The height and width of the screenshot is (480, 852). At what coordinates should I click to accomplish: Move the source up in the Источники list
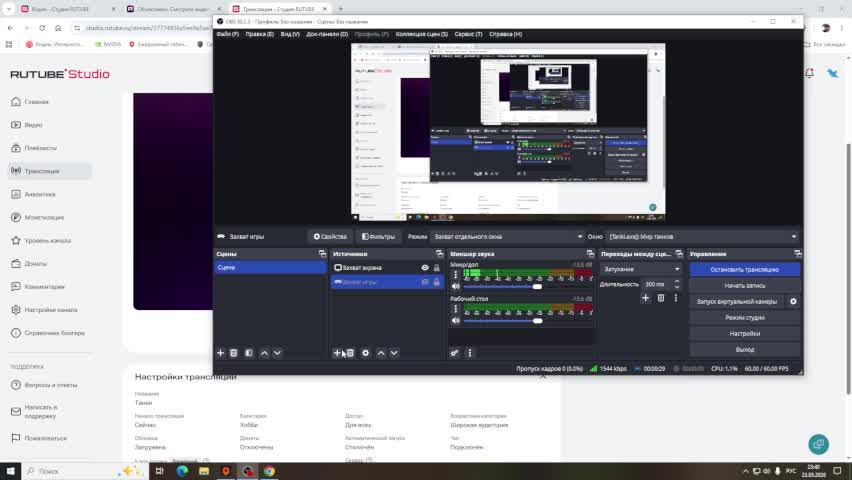click(x=381, y=353)
